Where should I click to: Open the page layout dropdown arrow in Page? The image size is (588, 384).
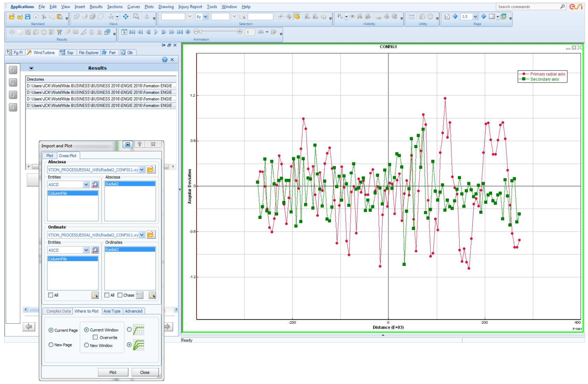click(x=498, y=16)
